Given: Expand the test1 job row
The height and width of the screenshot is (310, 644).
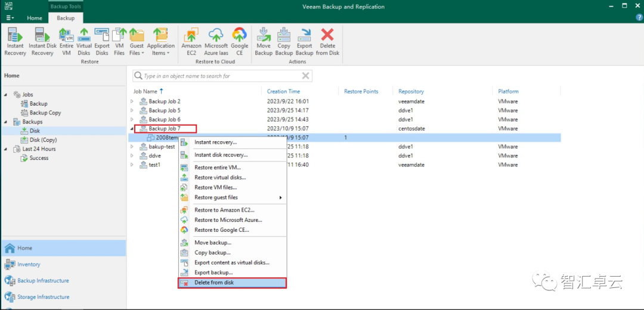Looking at the screenshot, I should coord(132,165).
